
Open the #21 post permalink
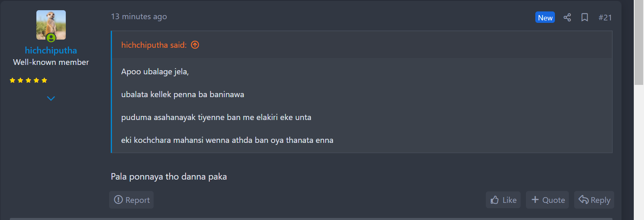605,18
